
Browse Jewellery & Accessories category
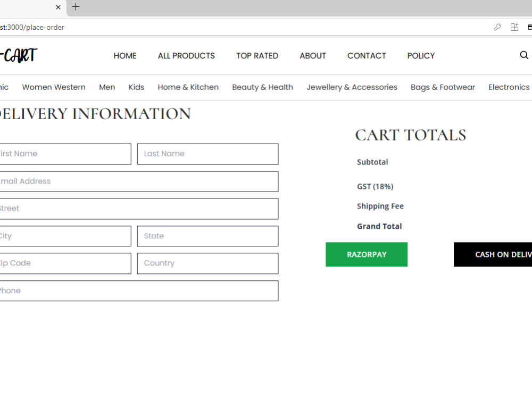coord(352,87)
